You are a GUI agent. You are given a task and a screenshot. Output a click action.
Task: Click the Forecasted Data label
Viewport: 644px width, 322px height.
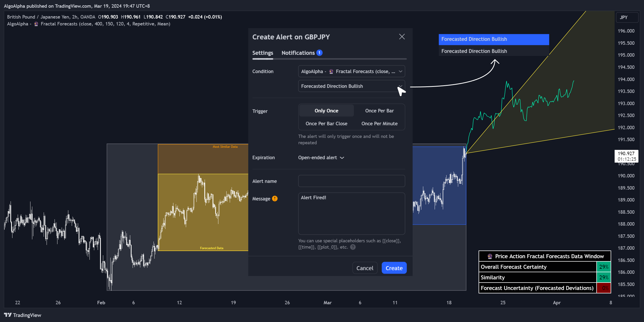point(211,248)
